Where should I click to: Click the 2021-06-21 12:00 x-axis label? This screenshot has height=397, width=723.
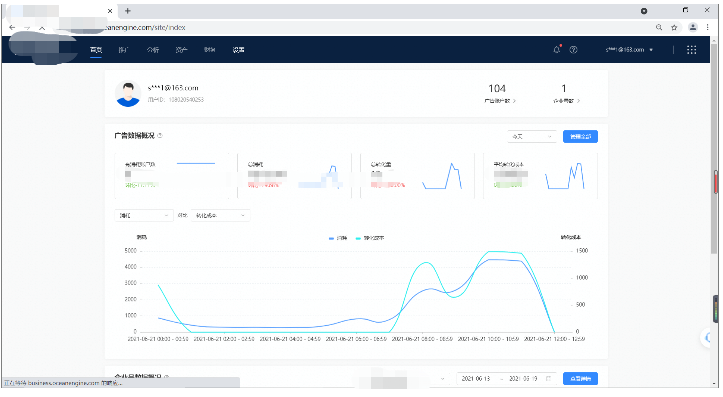click(554, 339)
